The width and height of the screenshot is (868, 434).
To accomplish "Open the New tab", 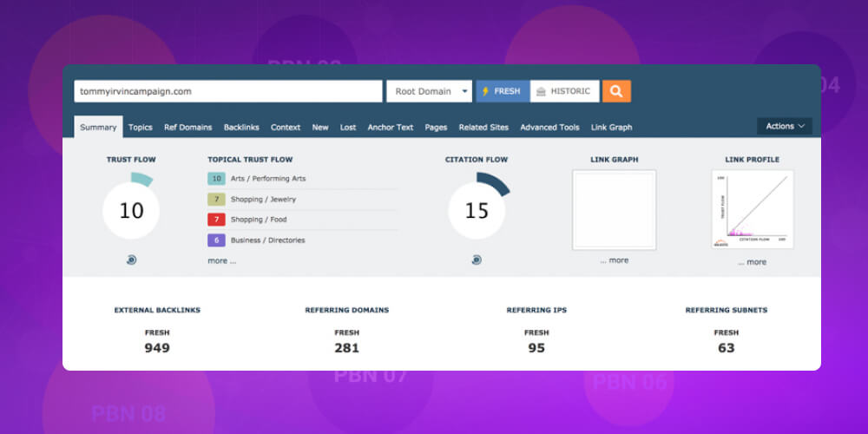I will [x=320, y=128].
